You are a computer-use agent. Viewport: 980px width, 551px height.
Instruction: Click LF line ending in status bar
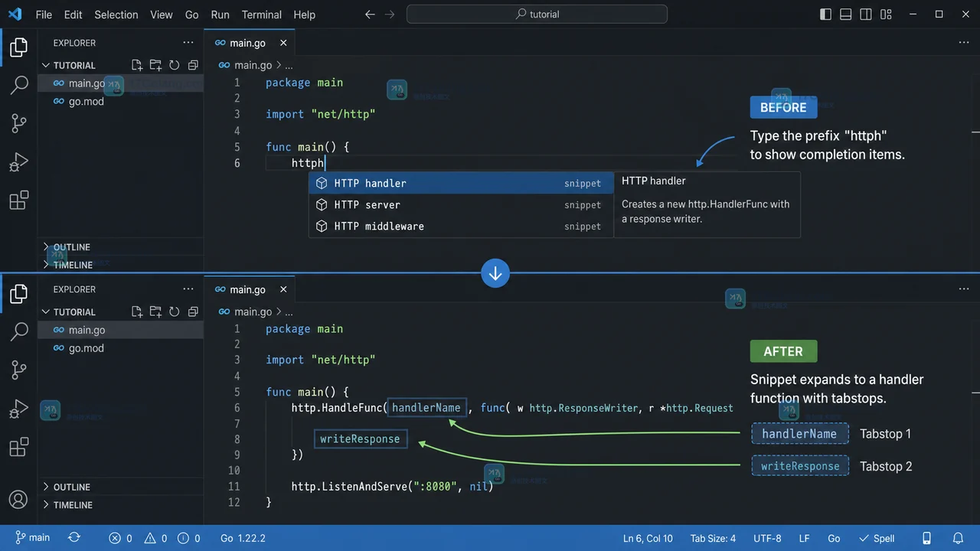coord(804,538)
